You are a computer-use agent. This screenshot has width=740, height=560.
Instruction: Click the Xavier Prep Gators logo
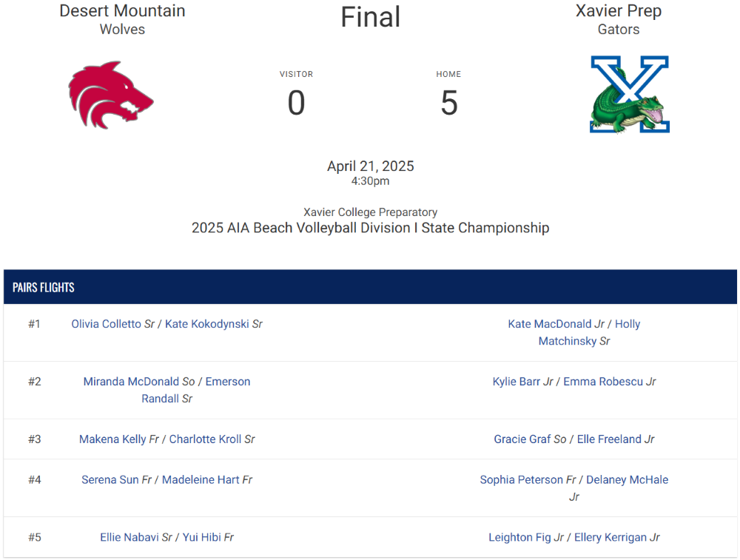[x=630, y=95]
